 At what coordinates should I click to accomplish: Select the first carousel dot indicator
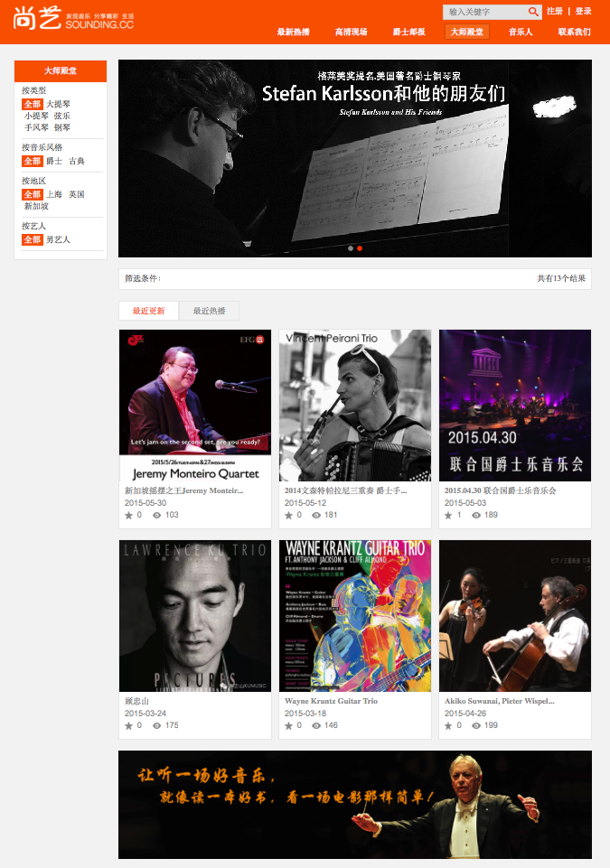click(350, 248)
